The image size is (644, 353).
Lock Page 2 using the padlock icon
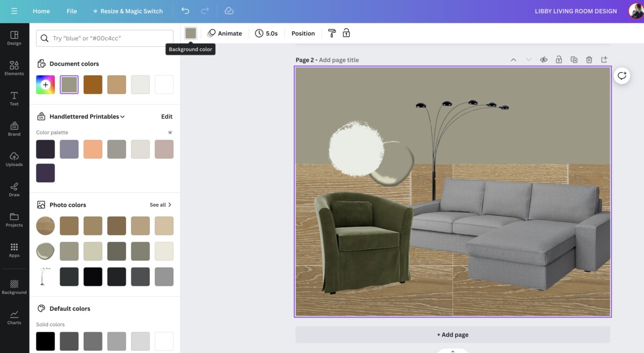(558, 59)
